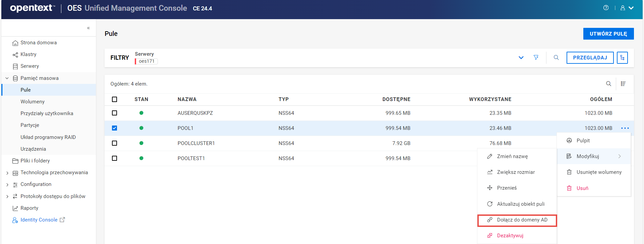Sort by the DOSTĘPNE column header
Image resolution: width=644 pixels, height=244 pixels.
point(396,99)
